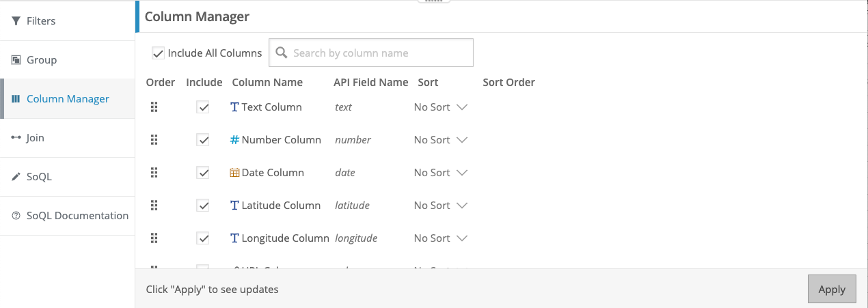868x308 pixels.
Task: Open the Filters tab
Action: 68,20
